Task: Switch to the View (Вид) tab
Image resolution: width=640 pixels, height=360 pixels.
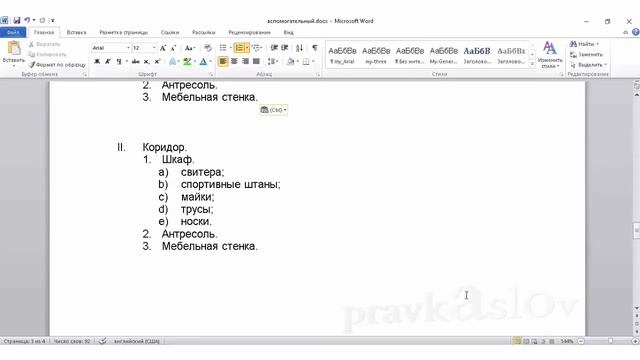Action: [x=288, y=32]
